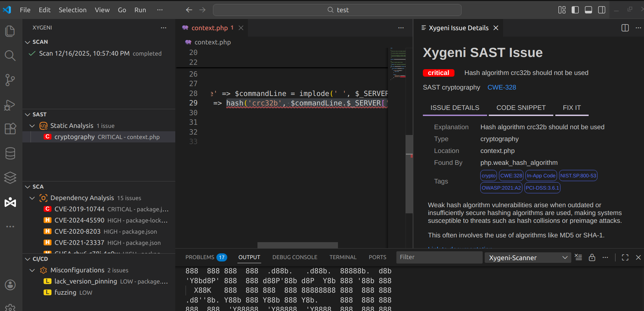Open the CWE-328 link

501,88
